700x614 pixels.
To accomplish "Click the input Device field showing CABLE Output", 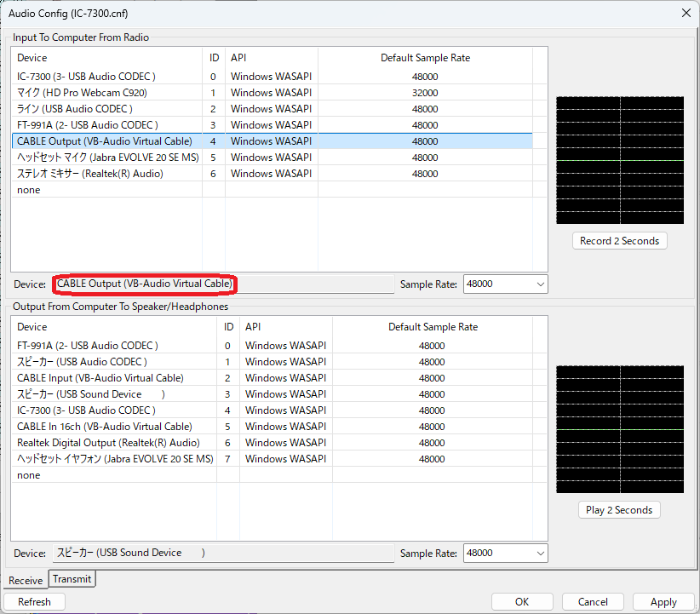I will [223, 284].
